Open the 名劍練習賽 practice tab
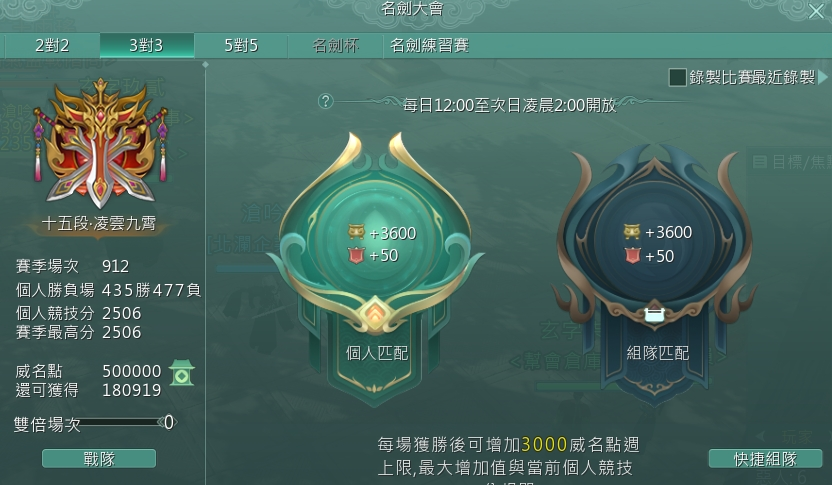Viewport: 832px width, 485px height. [x=429, y=46]
